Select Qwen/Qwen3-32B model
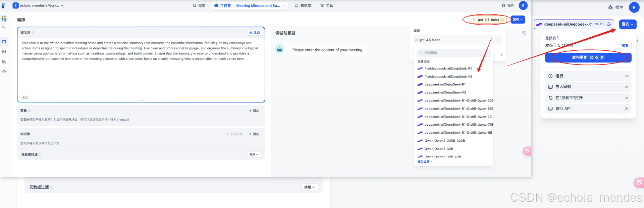644x208 pixels. coord(454,149)
